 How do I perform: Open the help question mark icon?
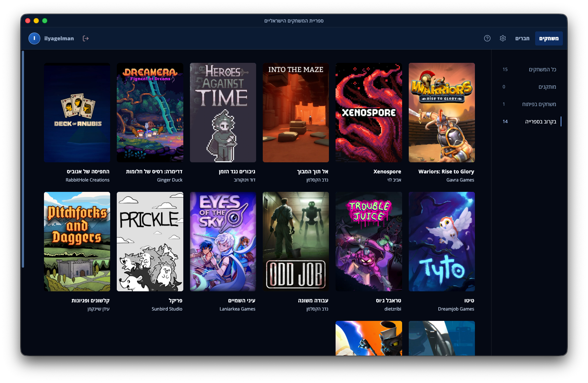pos(487,38)
